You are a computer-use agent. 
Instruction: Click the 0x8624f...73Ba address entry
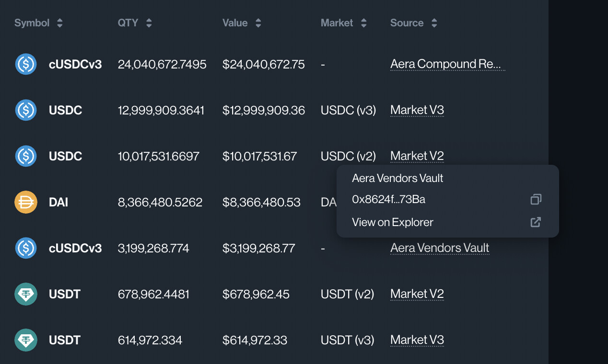388,199
